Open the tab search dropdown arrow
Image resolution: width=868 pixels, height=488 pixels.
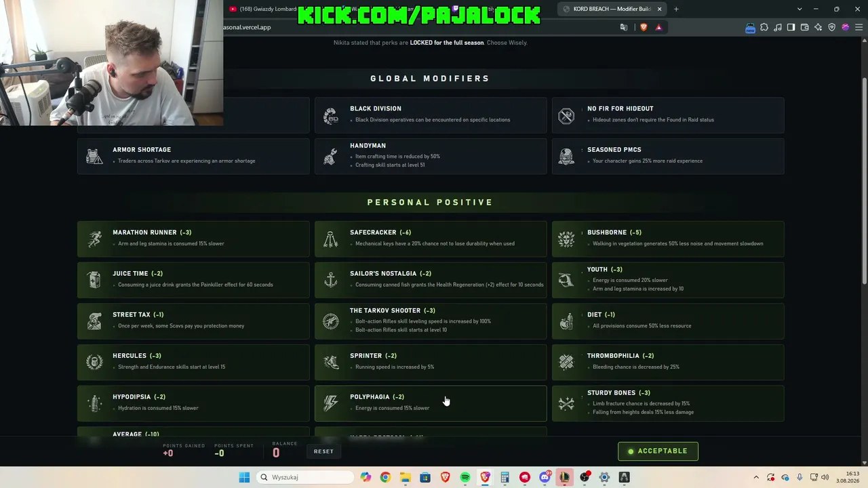tap(800, 9)
